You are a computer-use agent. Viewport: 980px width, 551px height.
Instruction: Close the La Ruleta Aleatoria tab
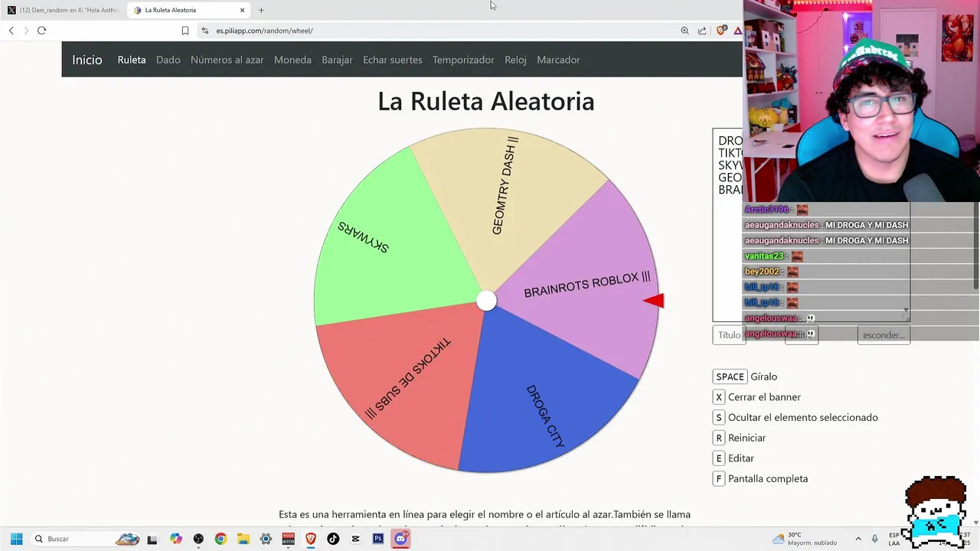pyautogui.click(x=243, y=10)
